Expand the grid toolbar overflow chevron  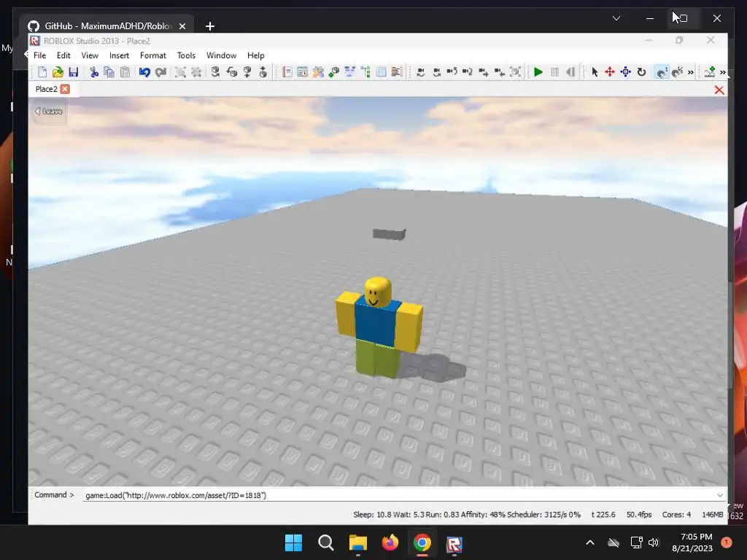click(691, 72)
